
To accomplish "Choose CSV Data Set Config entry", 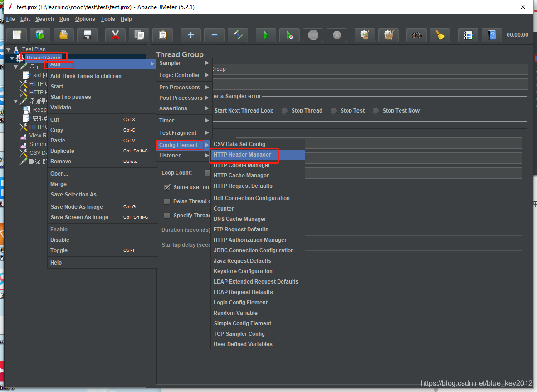I will [258, 144].
